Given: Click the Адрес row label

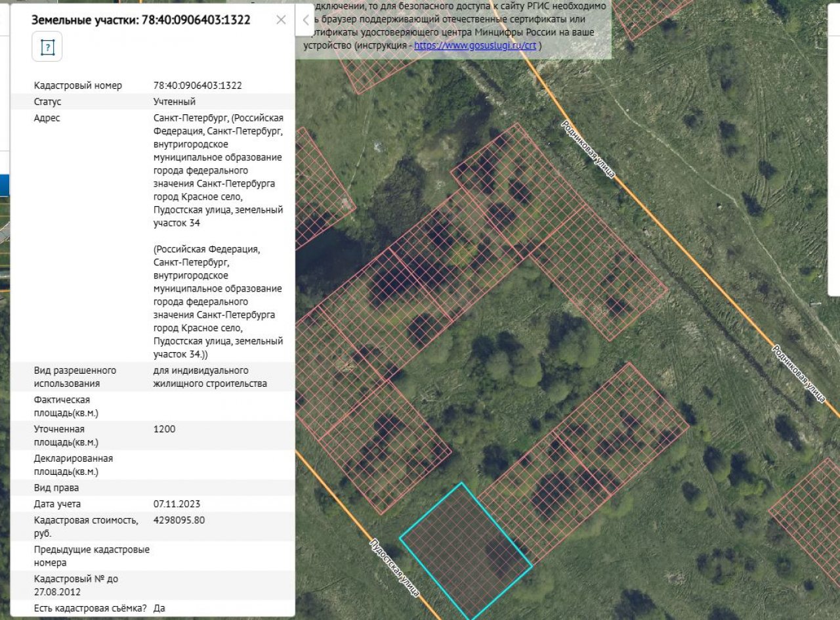Looking at the screenshot, I should tap(47, 118).
